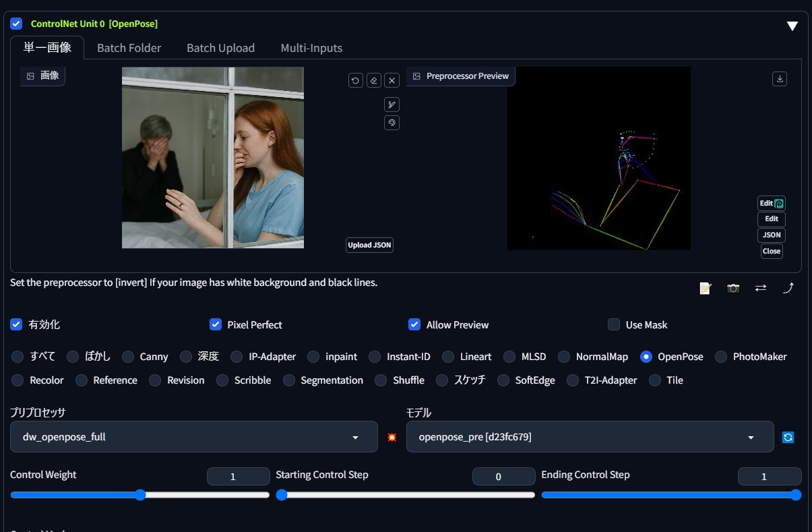Adjust the Control Weight slider
Image resolution: width=812 pixels, height=532 pixels.
click(x=140, y=495)
